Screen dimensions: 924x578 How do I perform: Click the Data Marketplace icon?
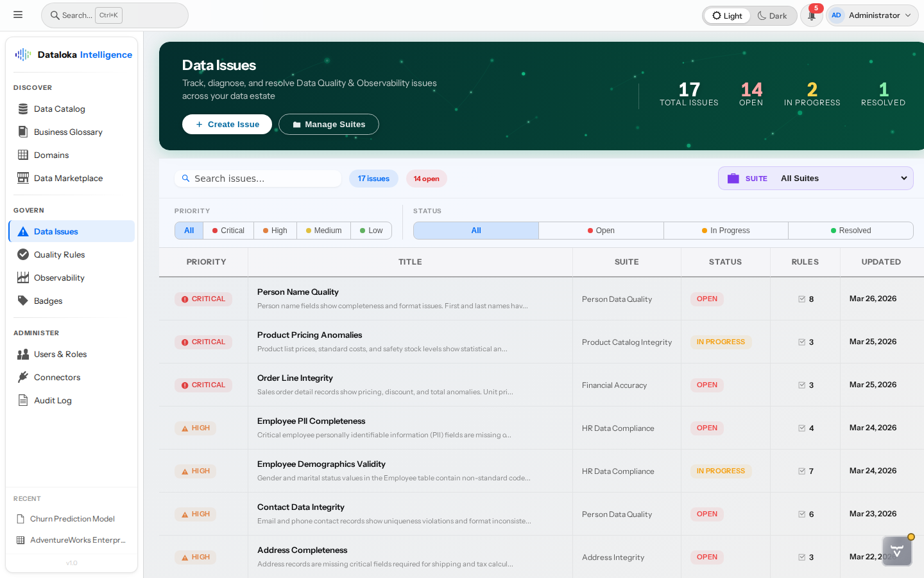click(22, 178)
